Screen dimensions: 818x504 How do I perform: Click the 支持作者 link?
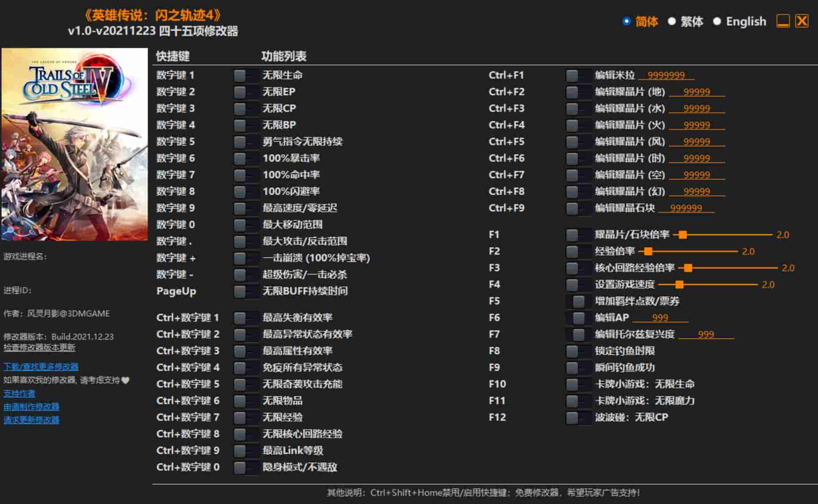pyautogui.click(x=20, y=393)
